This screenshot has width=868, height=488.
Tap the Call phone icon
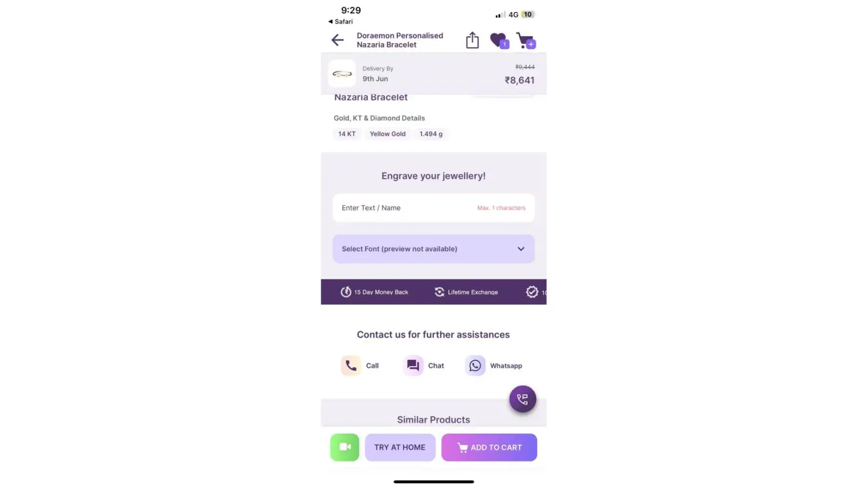(351, 366)
